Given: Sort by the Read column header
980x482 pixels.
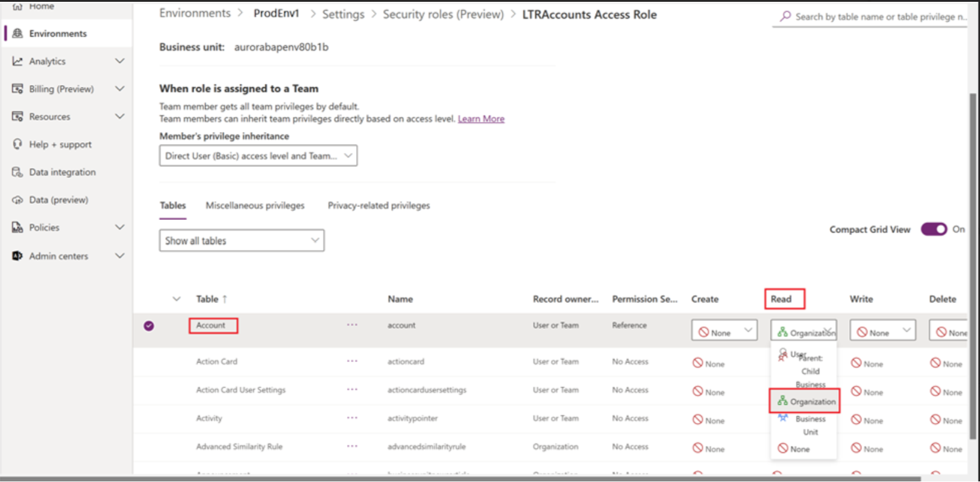Looking at the screenshot, I should 781,299.
